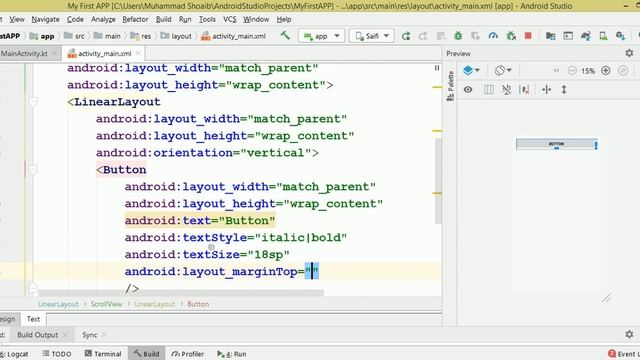Collapse the Button tag fold marker
This screenshot has height=360, width=640.
pos(33,169)
